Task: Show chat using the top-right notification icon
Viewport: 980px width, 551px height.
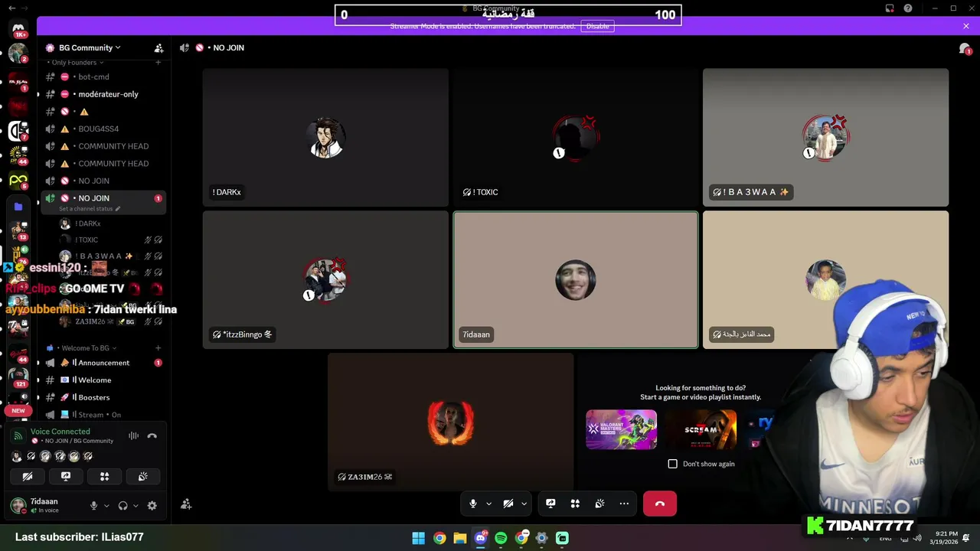Action: (x=965, y=48)
